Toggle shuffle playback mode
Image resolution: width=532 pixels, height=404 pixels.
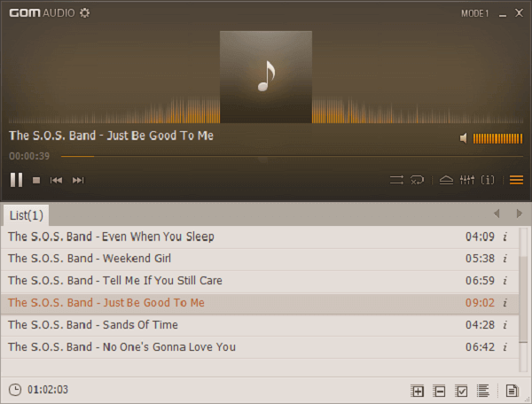coord(396,180)
